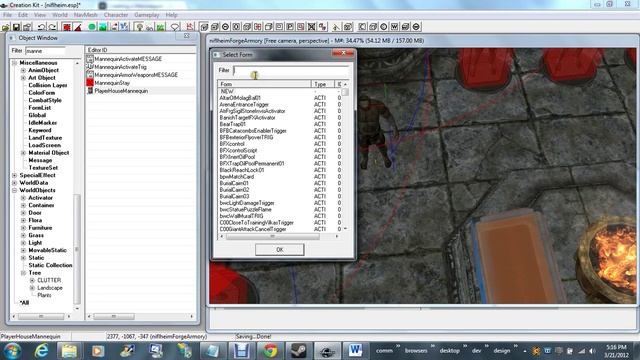Click the speech bubble toolbar icon
This screenshot has height=360, width=640.
click(x=175, y=27)
